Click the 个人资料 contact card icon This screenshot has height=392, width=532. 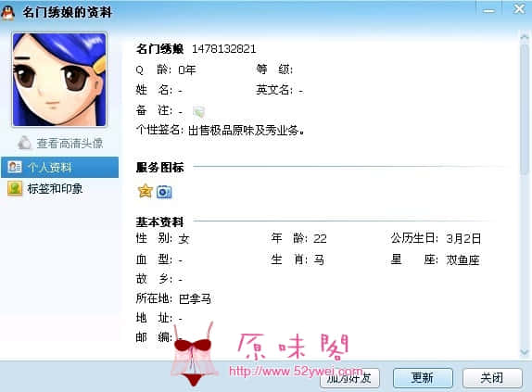point(15,167)
